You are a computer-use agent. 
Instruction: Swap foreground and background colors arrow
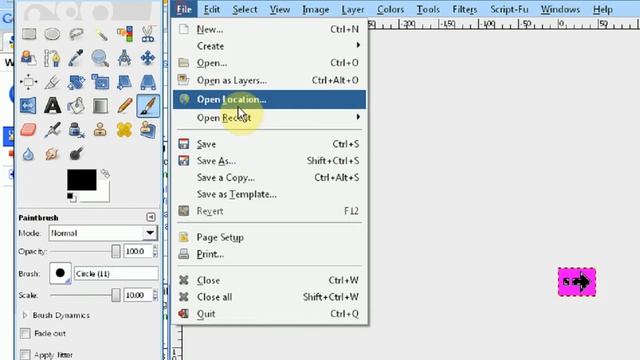point(105,173)
